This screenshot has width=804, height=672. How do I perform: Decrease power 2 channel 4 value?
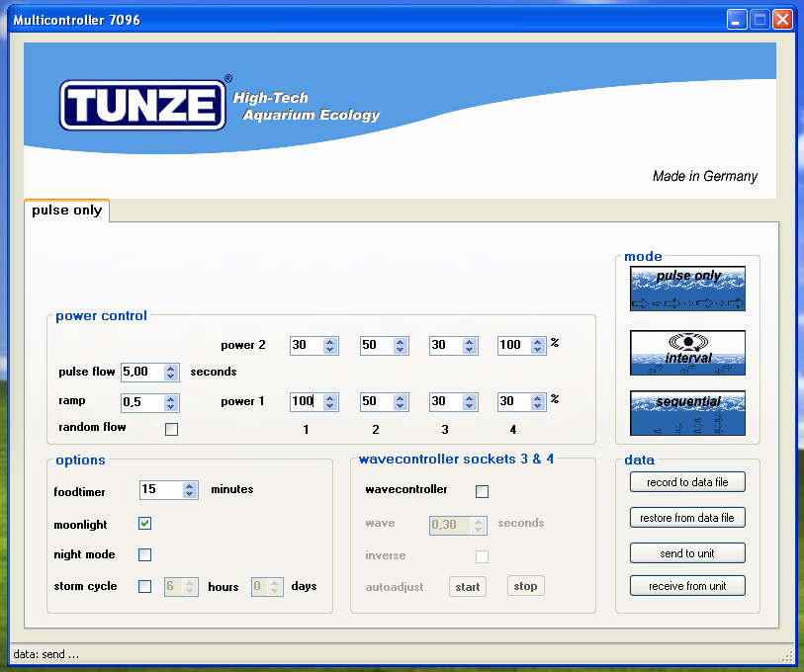pos(537,350)
